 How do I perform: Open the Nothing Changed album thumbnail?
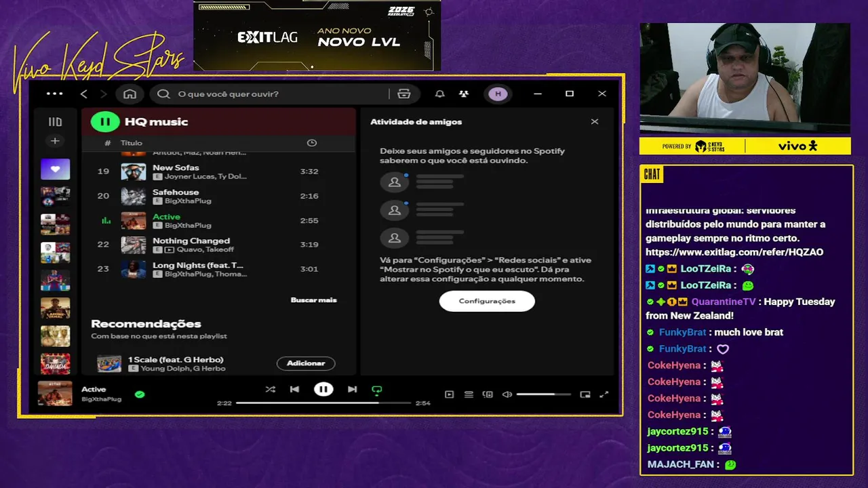coord(134,245)
